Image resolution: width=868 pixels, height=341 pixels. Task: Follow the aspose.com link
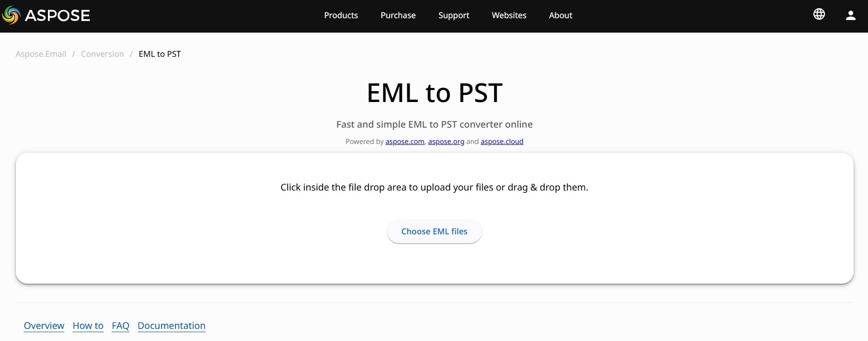pyautogui.click(x=405, y=142)
